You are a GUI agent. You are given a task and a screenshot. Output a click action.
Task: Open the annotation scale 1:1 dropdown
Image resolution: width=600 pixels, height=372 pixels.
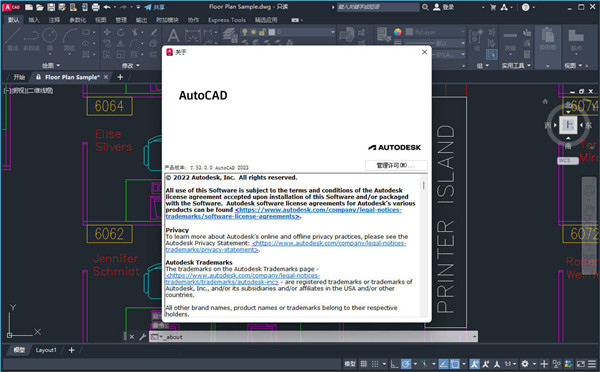pos(510,364)
